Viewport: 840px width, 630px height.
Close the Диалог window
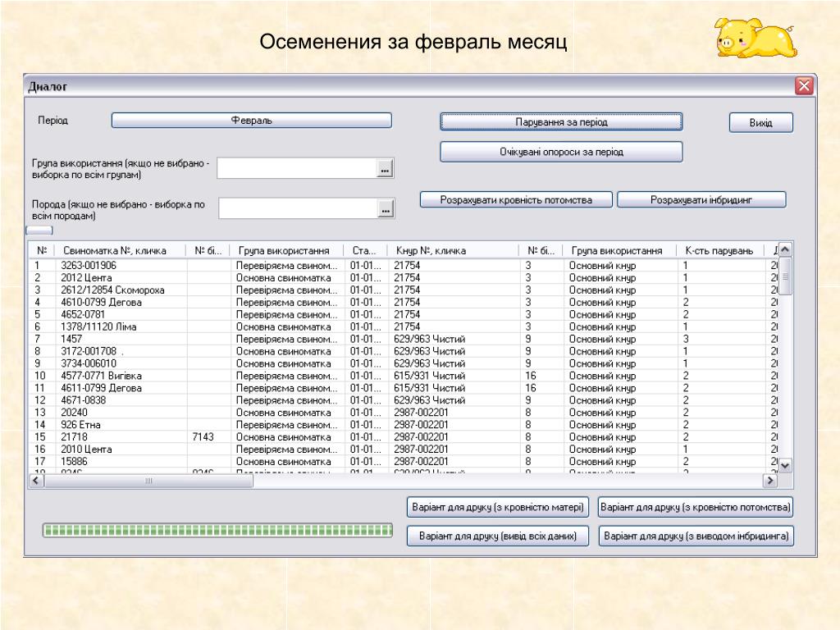[x=804, y=85]
